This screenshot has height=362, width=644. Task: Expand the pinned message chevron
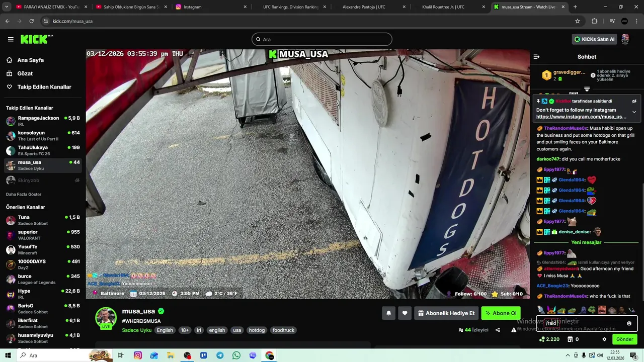[x=634, y=112]
